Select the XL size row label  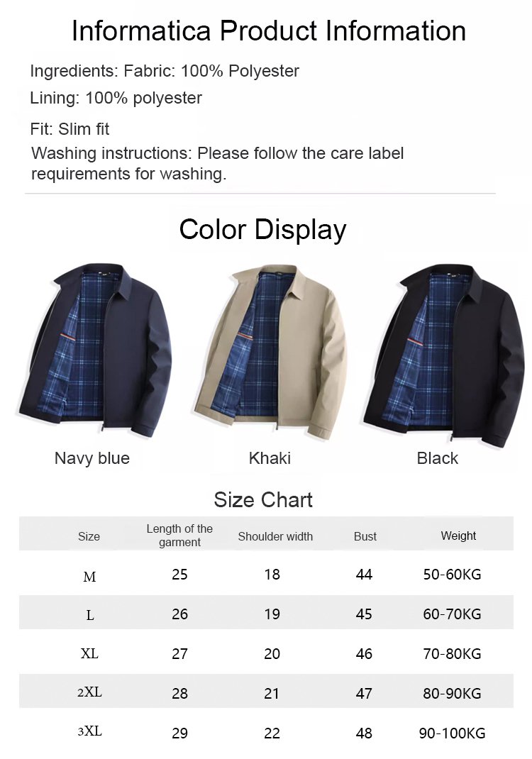(89, 654)
